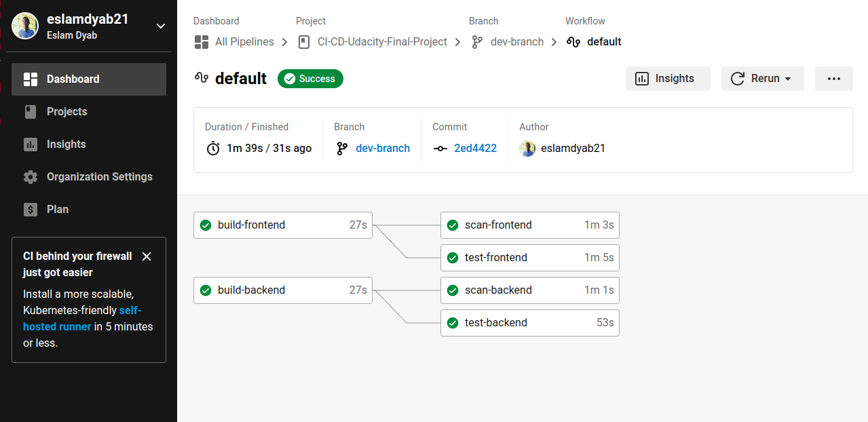Viewport: 868px width, 422px height.
Task: Click the branch icon in Branch field
Action: [x=342, y=149]
